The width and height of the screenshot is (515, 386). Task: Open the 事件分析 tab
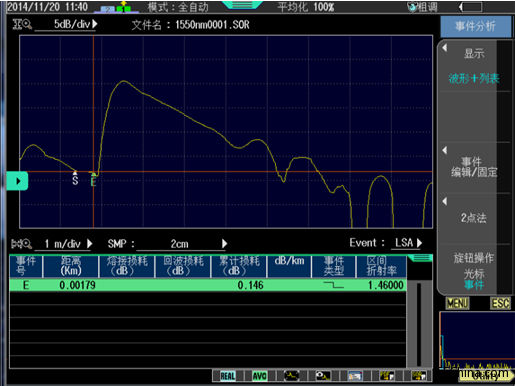(x=476, y=26)
